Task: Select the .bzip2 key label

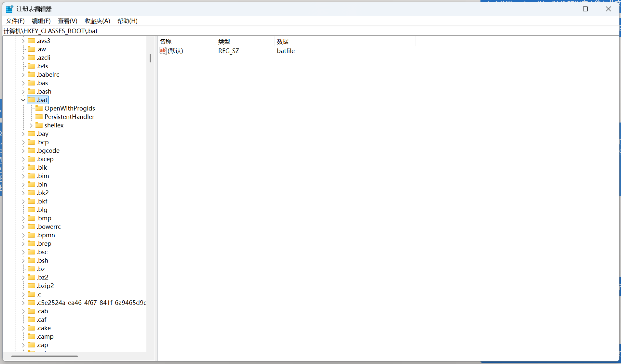Action: (45, 286)
